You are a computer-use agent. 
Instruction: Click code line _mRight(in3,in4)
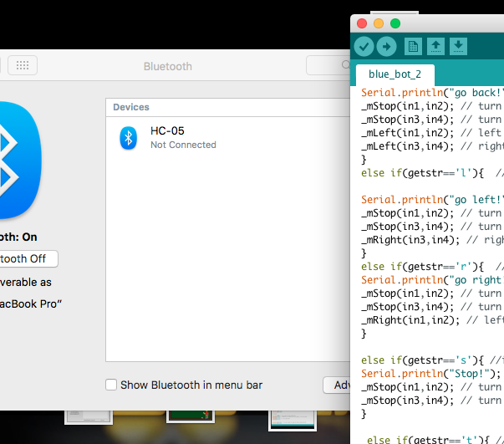click(x=410, y=240)
